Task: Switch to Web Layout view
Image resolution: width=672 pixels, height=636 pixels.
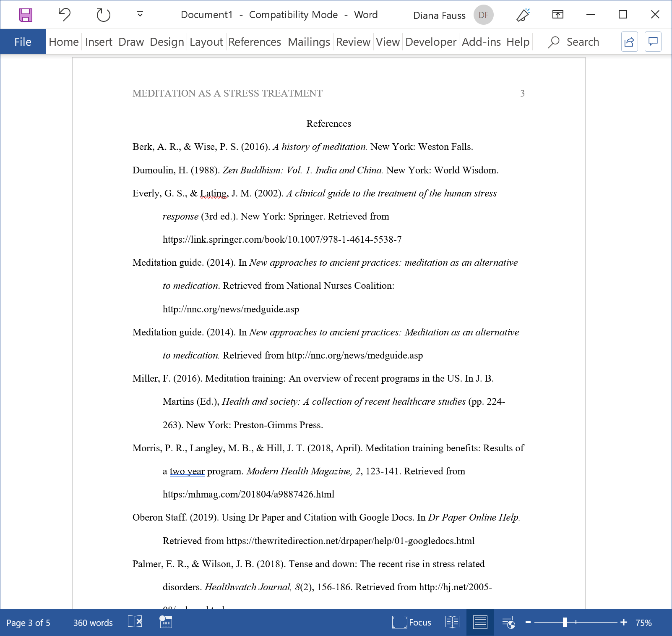Action: tap(508, 623)
